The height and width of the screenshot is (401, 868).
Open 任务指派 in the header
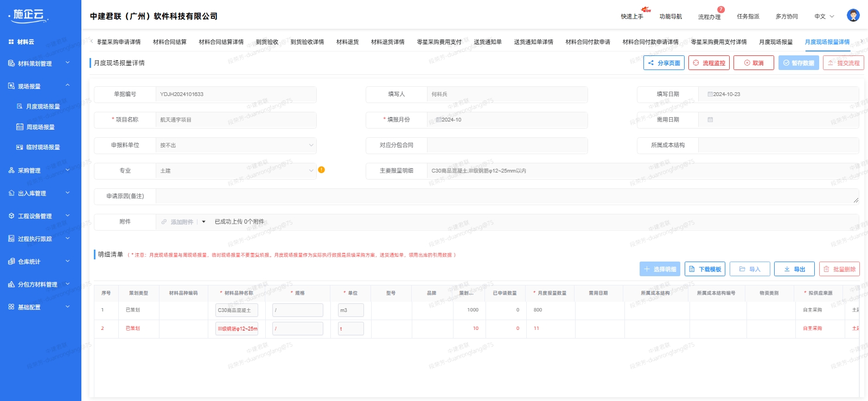coord(748,17)
